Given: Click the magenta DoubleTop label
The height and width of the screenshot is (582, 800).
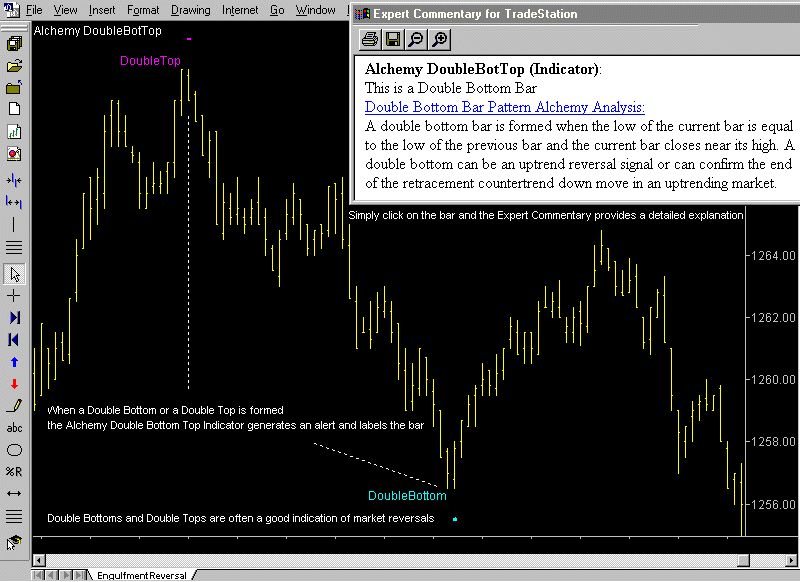Looking at the screenshot, I should pyautogui.click(x=151, y=61).
